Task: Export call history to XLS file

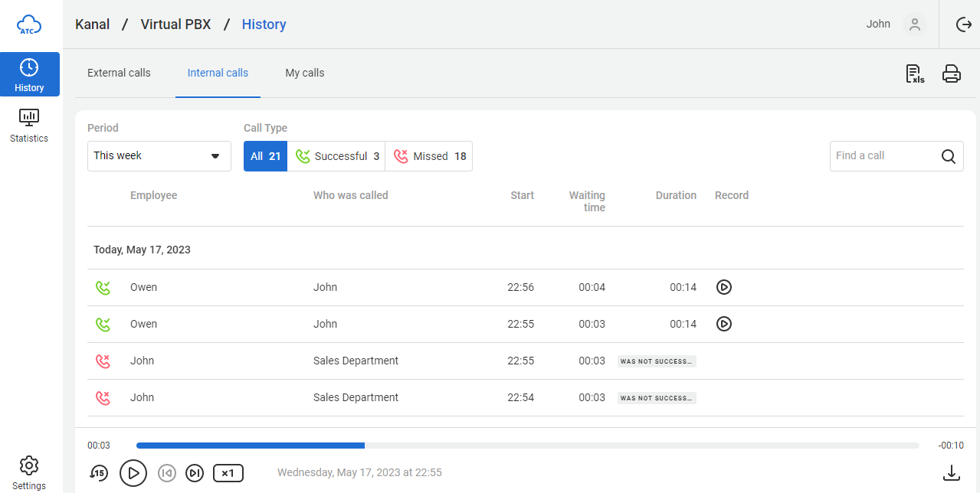Action: (915, 73)
